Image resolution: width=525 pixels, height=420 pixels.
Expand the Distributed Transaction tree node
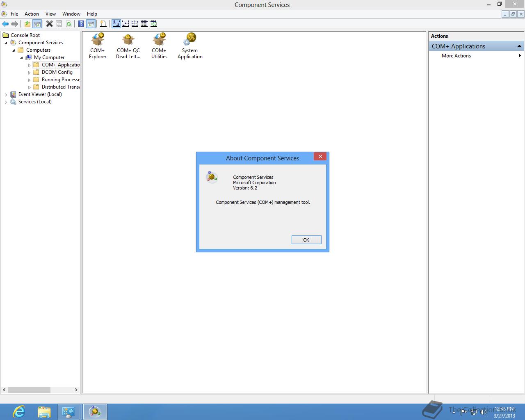pyautogui.click(x=29, y=87)
